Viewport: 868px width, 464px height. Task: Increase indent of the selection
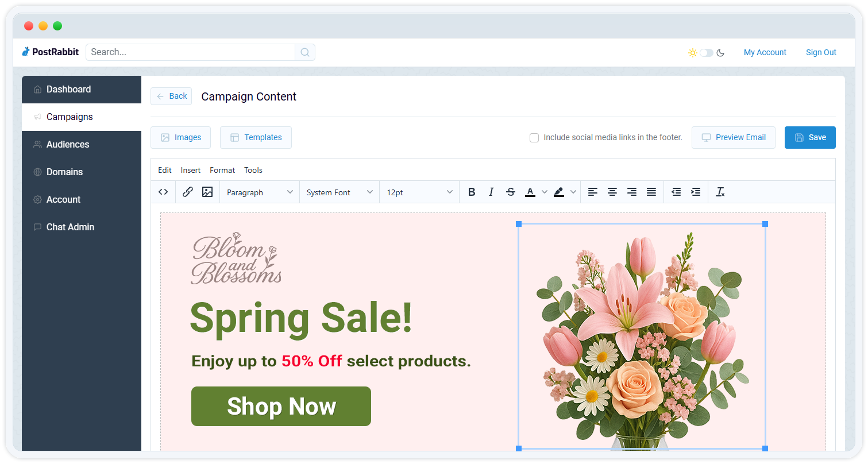point(696,192)
